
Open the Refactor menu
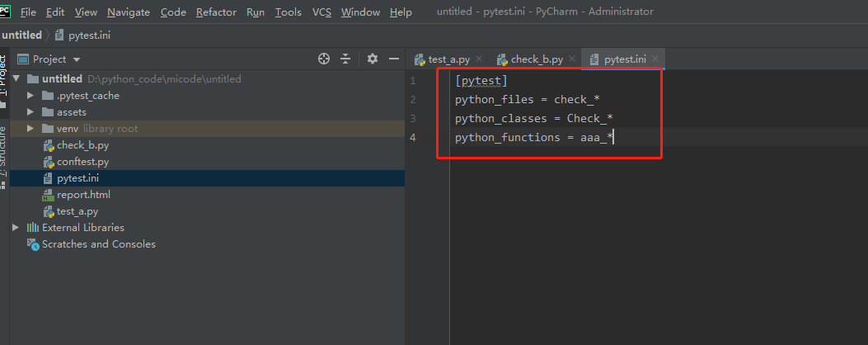tap(217, 12)
